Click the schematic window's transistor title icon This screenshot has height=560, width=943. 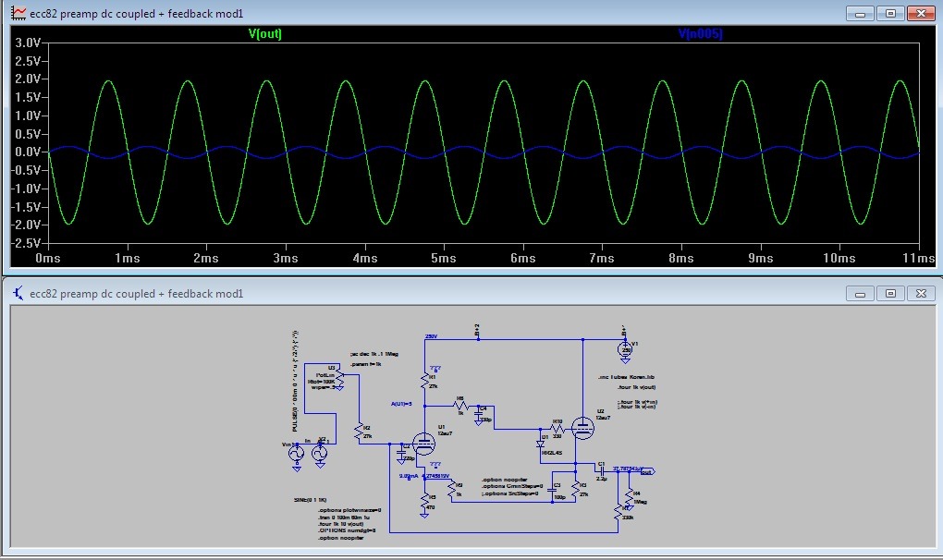[18, 293]
